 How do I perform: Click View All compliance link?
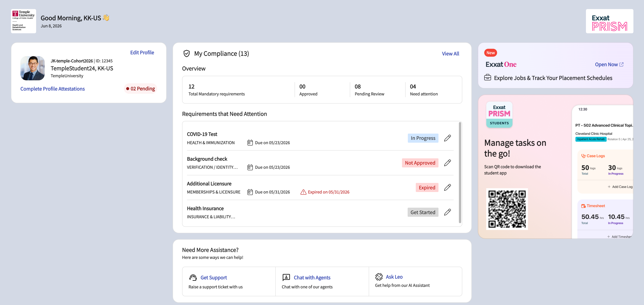[x=451, y=53]
